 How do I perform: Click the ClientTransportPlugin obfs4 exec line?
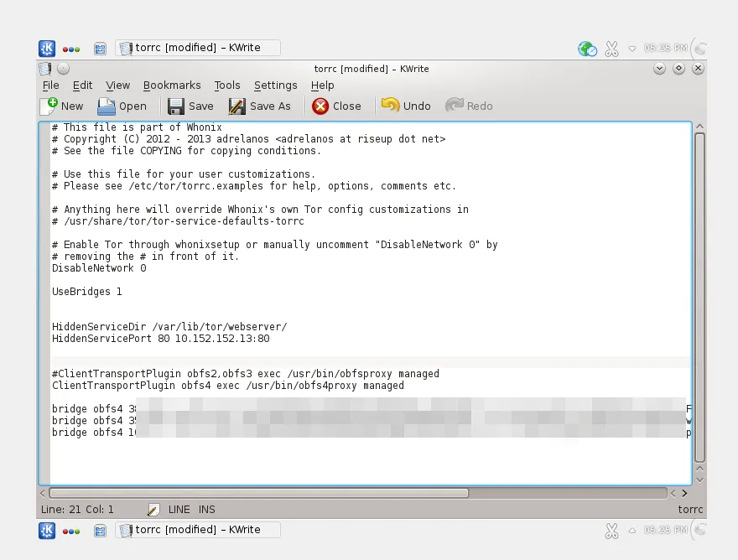click(228, 386)
